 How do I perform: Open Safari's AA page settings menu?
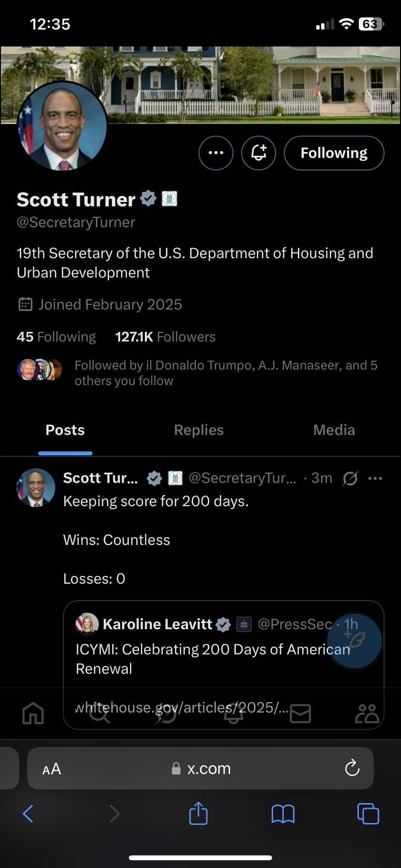point(52,769)
